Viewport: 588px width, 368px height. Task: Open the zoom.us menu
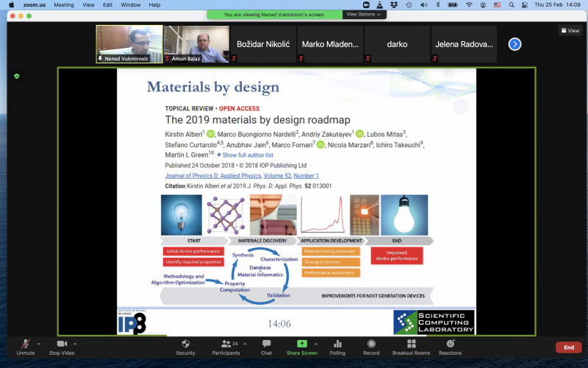coord(34,5)
